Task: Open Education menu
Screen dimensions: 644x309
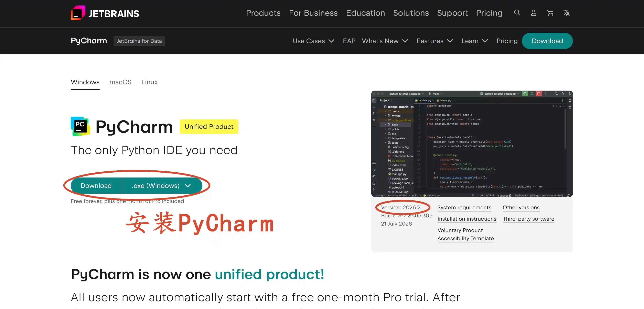Action: [x=365, y=13]
